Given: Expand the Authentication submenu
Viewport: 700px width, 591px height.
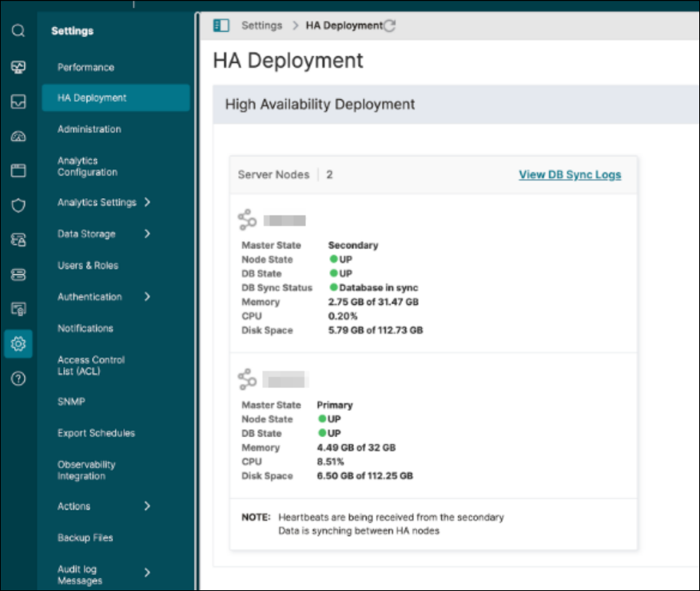Looking at the screenshot, I should [x=147, y=297].
